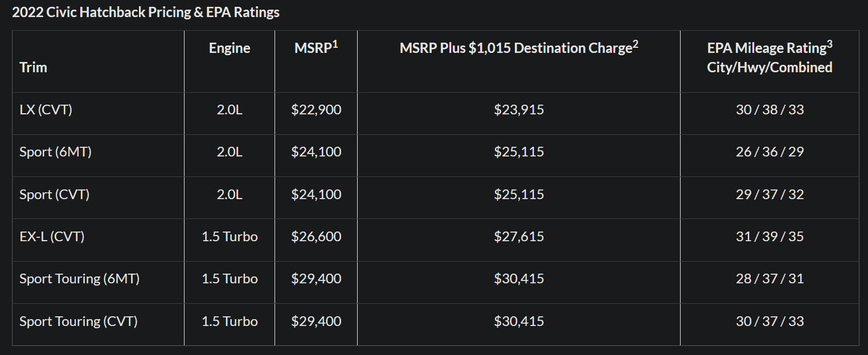Click the EPA Mileage Rating header
This screenshot has width=868, height=355.
(x=769, y=57)
